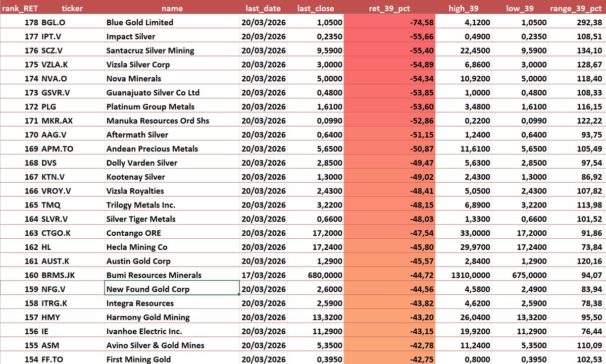This screenshot has width=606, height=364.
Task: Select the 680,0000 last close cell
Action: (x=315, y=275)
